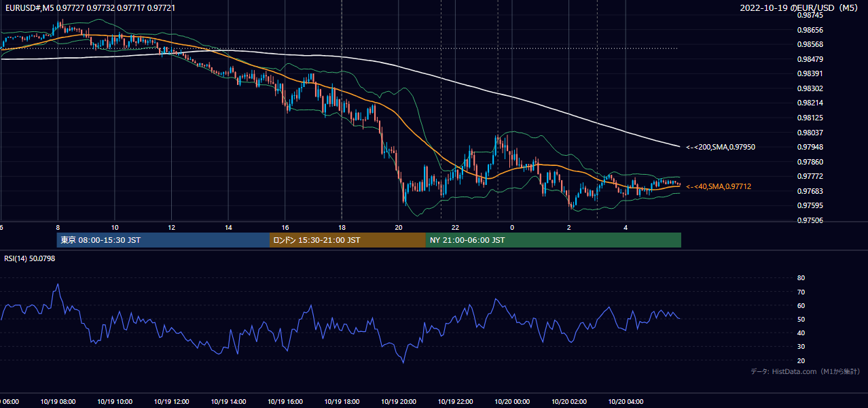The width and height of the screenshot is (868, 408).
Task: Select the ロンドン 15:30-21:00 JST session bar
Action: pyautogui.click(x=348, y=240)
